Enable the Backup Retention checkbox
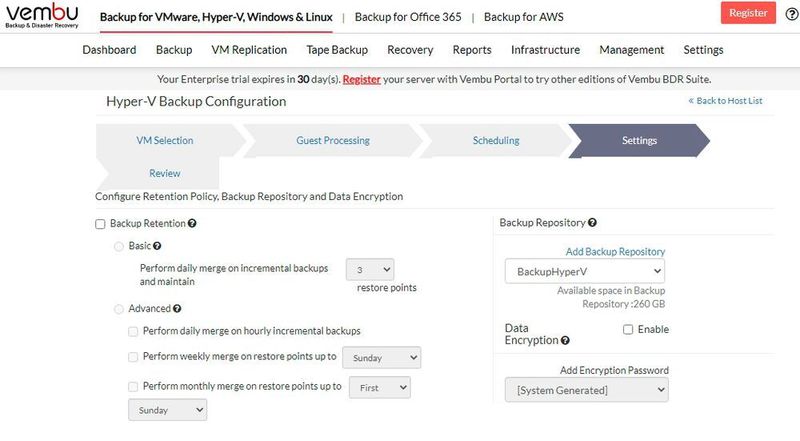 100,224
